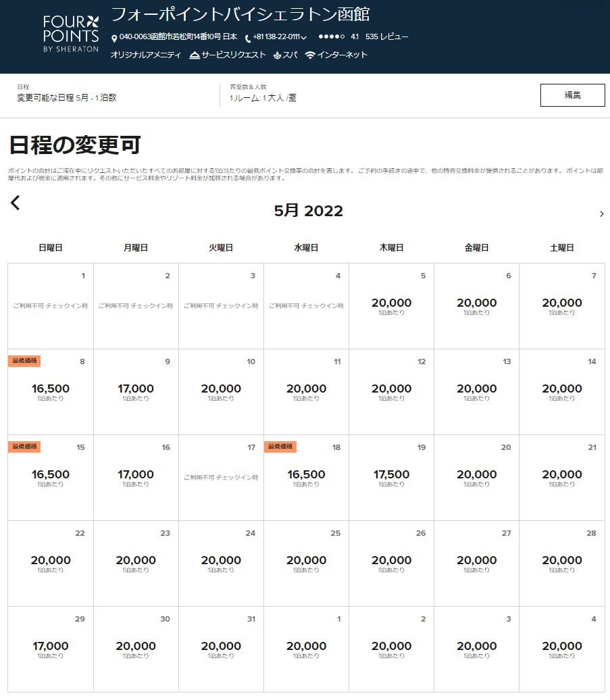Go to next month with right arrow

point(601,214)
